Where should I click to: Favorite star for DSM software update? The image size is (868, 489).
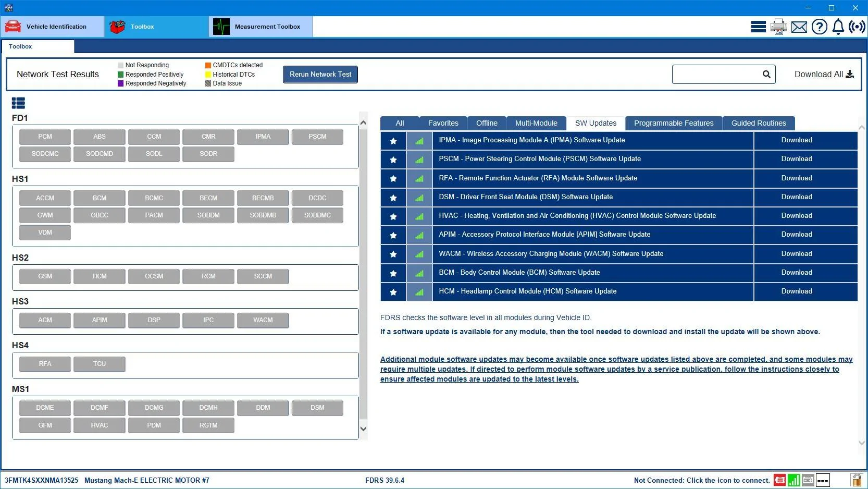(393, 197)
